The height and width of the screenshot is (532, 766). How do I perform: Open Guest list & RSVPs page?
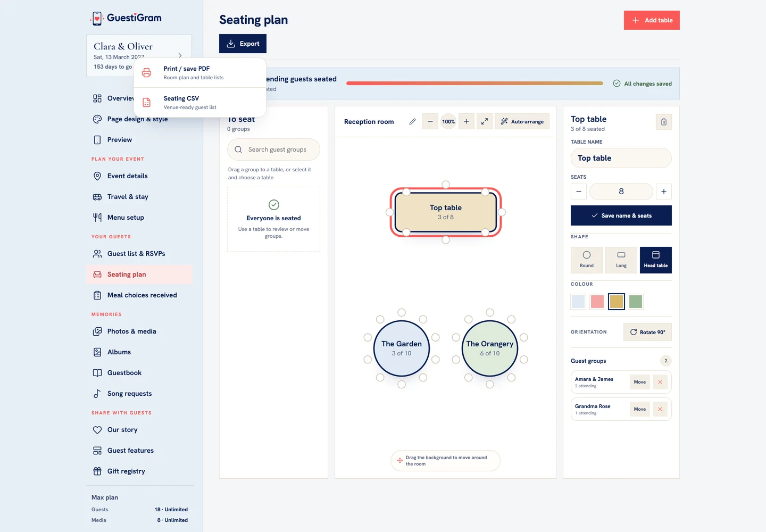(139, 254)
